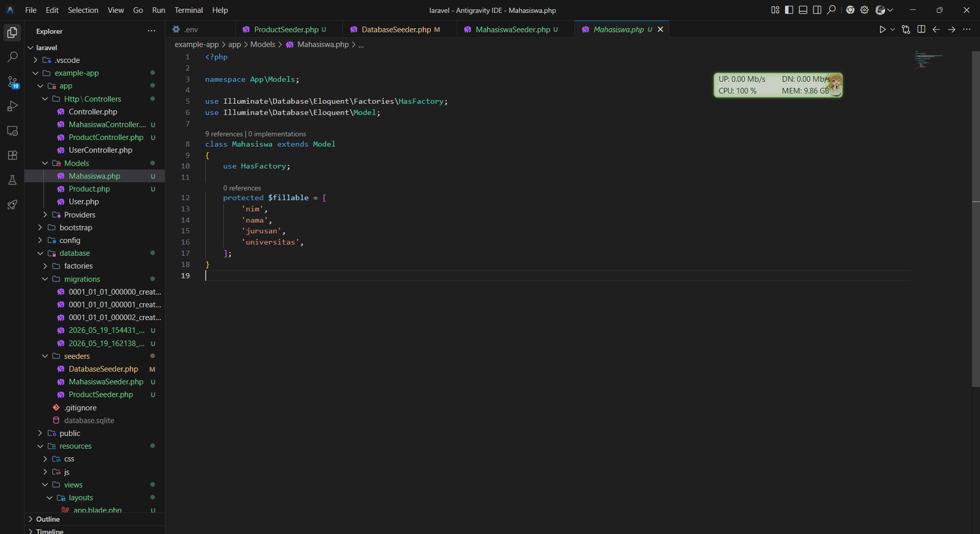980x534 pixels.
Task: Switch to the DatabaseSeeder.php tab
Action: (x=400, y=29)
